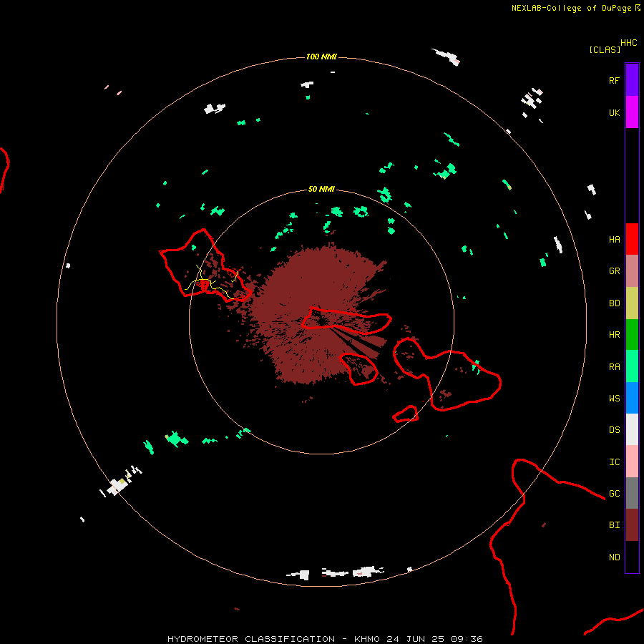Click the HR legend label
The image size is (644, 644).
click(614, 335)
